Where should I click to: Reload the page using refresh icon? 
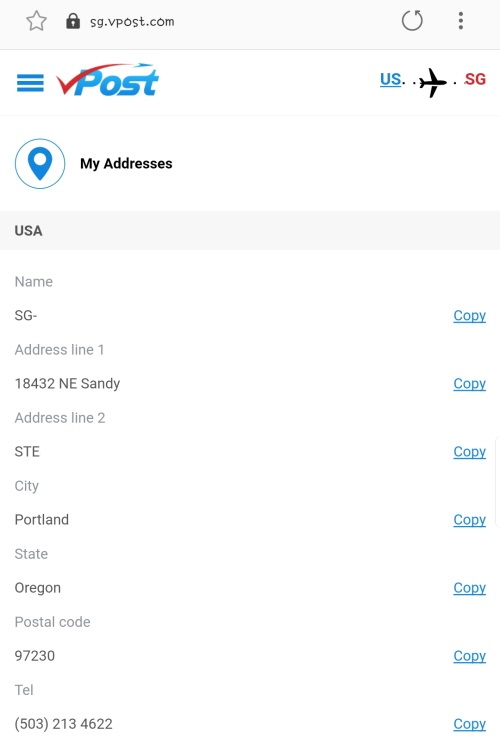[x=412, y=20]
